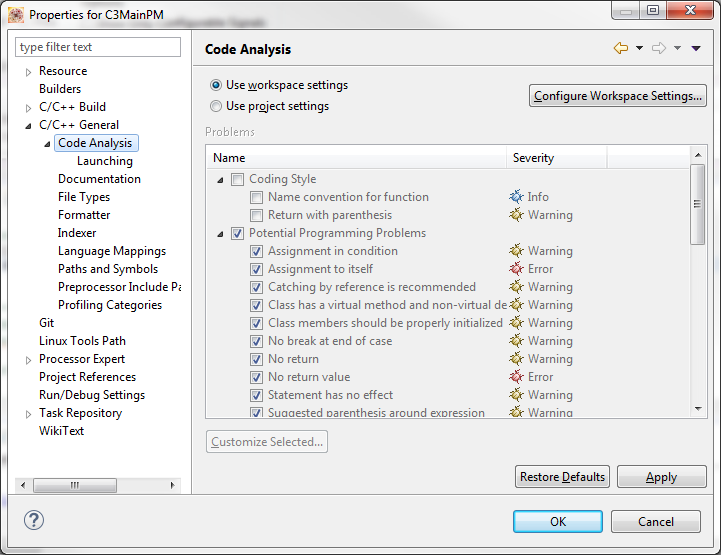This screenshot has width=721, height=555.
Task: Click the forward navigation arrow icon
Action: tap(659, 49)
